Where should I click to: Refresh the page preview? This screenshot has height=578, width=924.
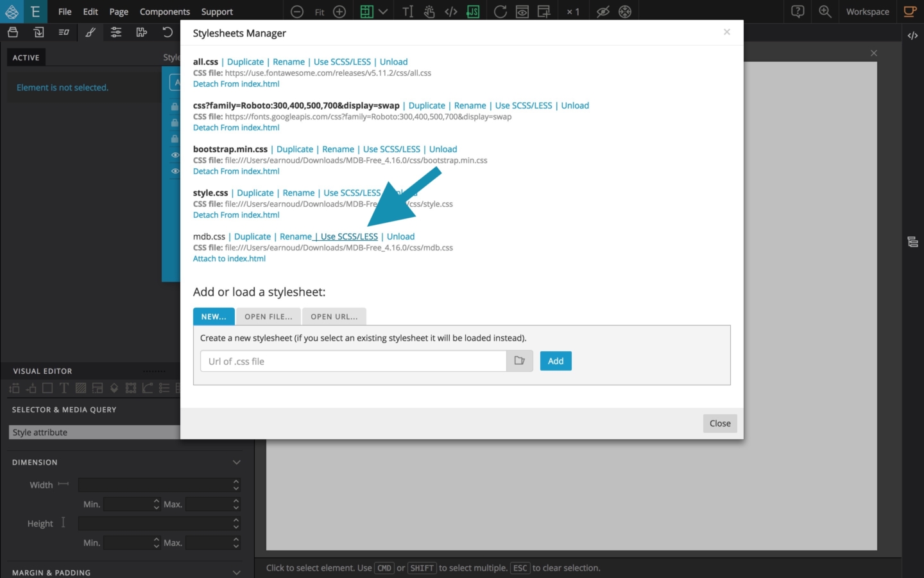coord(500,11)
